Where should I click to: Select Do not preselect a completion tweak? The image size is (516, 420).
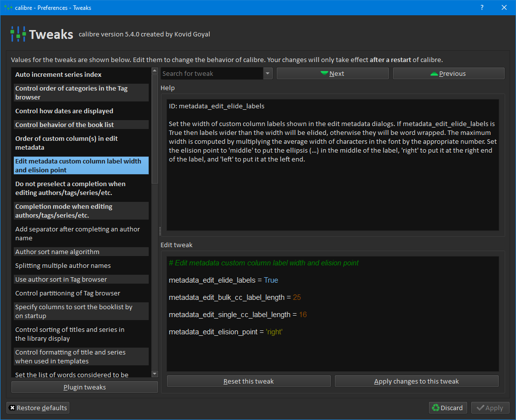[81, 188]
